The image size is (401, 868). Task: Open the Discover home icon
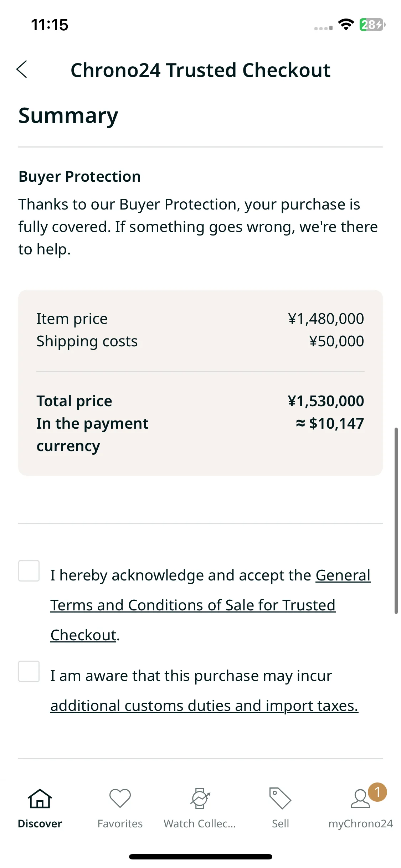(x=40, y=799)
